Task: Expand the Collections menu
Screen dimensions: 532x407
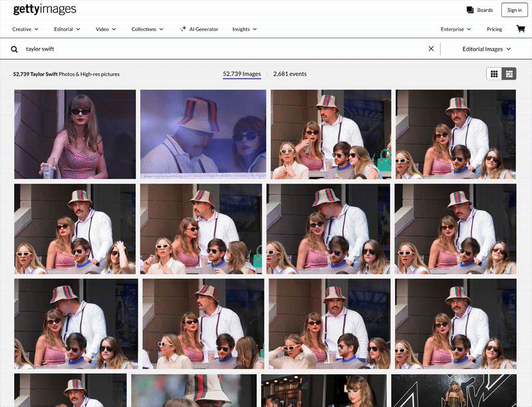Action: pos(147,29)
